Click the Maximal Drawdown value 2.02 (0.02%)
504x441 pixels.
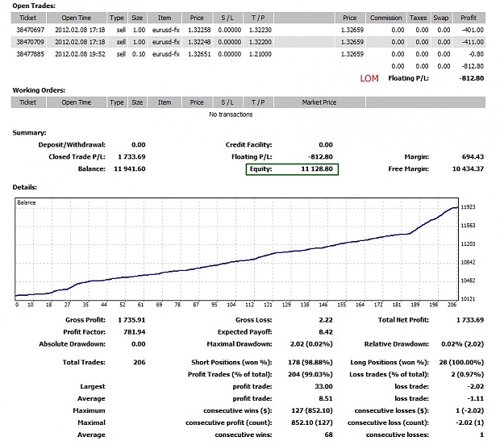(311, 344)
